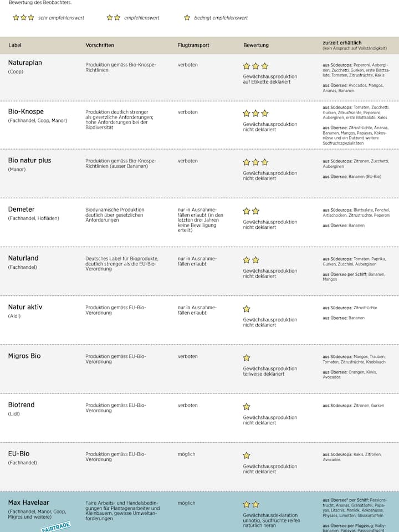
Task: Click Demeter's two-star rating
Action: 251,211
